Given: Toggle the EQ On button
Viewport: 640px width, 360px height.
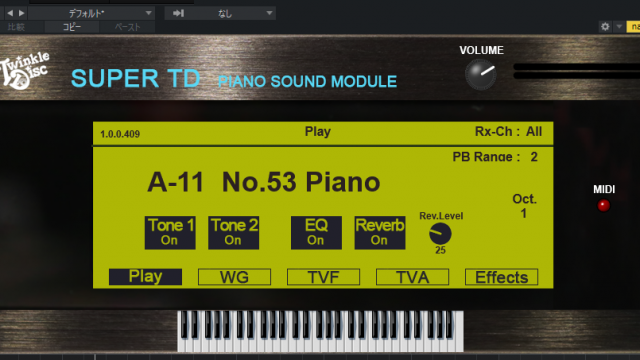Looking at the screenshot, I should click(316, 233).
